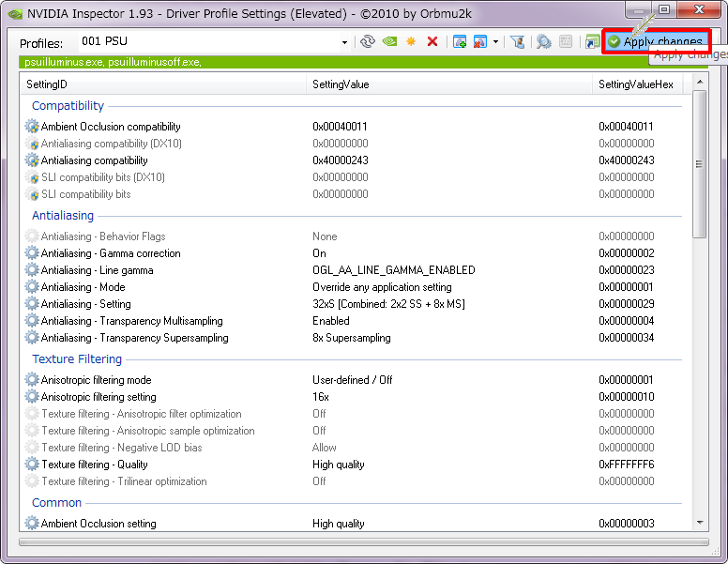Click the greyed grid toolbar icon
Screen dimensions: 728x564
(x=566, y=42)
